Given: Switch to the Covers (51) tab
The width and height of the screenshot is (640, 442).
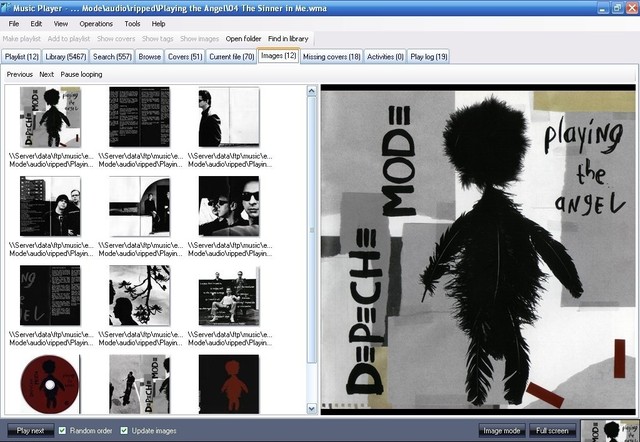Looking at the screenshot, I should 185,57.
